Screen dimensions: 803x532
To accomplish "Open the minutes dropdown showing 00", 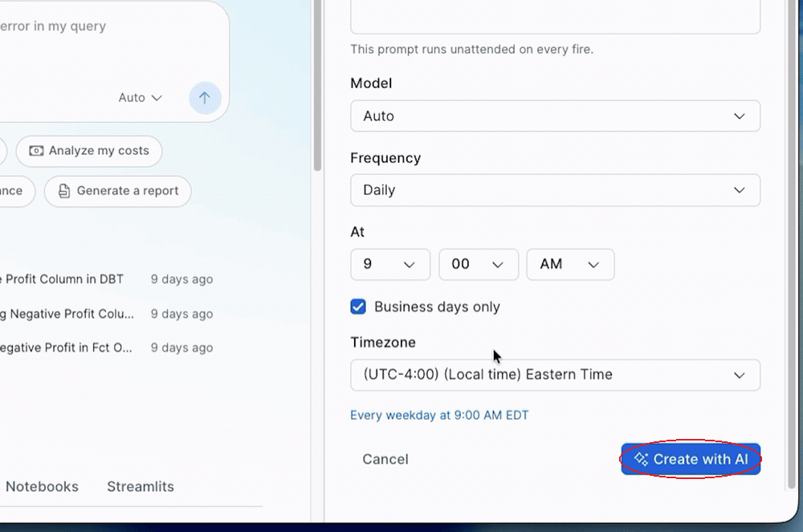I will 479,265.
